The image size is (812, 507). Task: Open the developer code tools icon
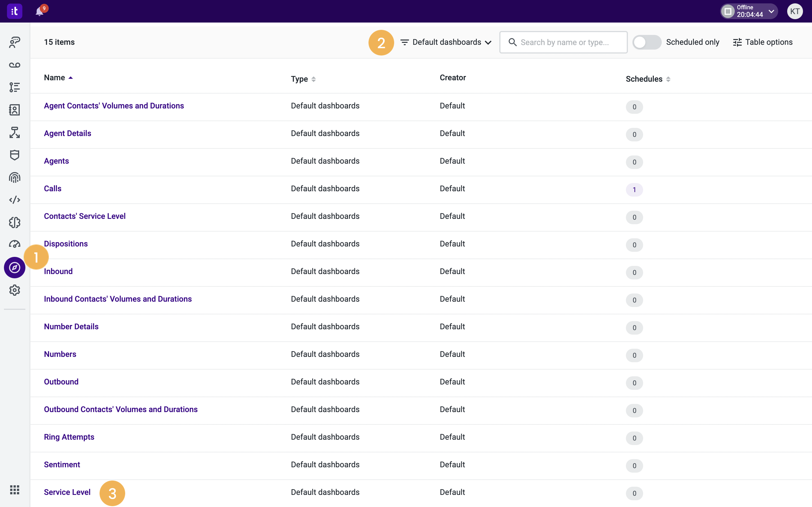pyautogui.click(x=14, y=199)
